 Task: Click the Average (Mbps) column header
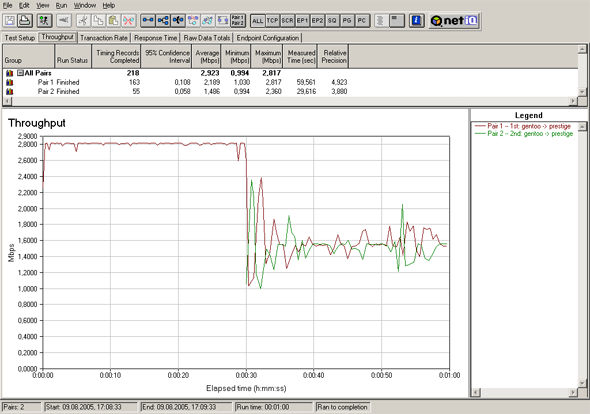(207, 56)
